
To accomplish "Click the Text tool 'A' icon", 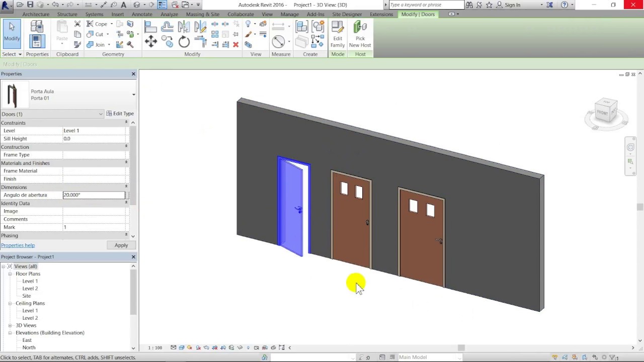I will click(x=123, y=5).
